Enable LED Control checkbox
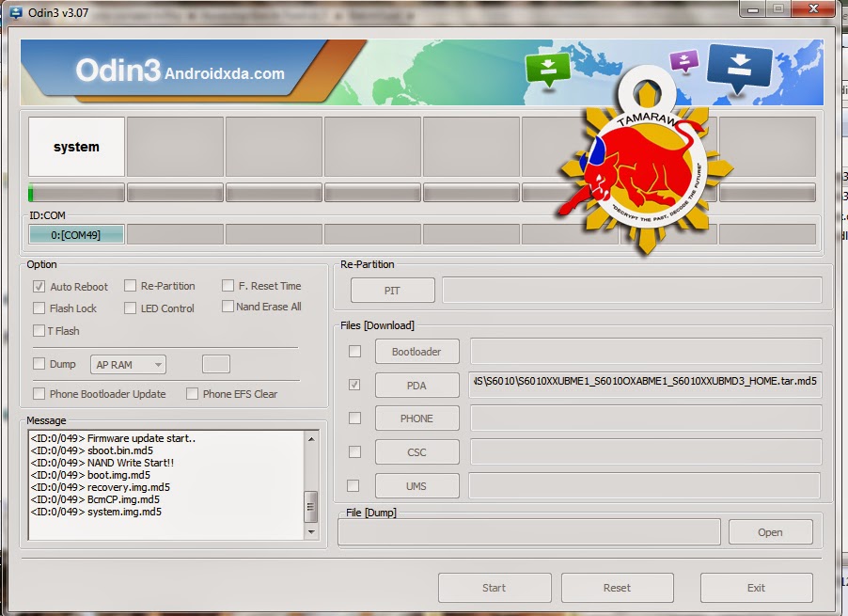848x616 pixels. (131, 308)
